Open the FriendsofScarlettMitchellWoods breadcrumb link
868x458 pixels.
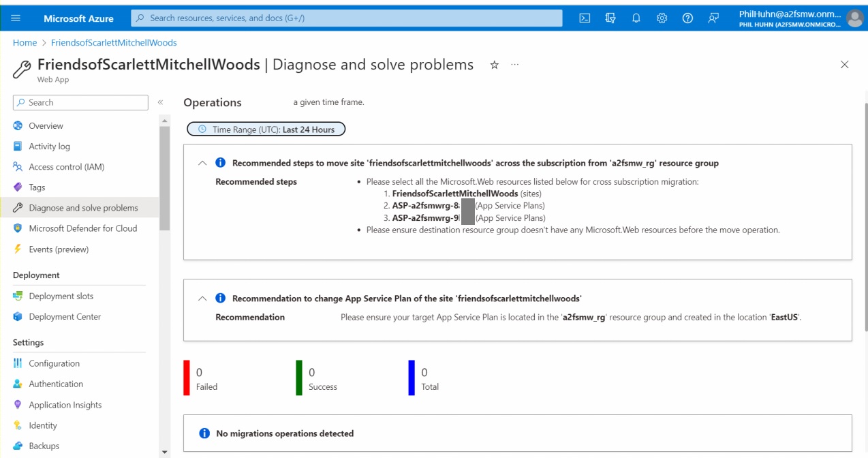(113, 42)
